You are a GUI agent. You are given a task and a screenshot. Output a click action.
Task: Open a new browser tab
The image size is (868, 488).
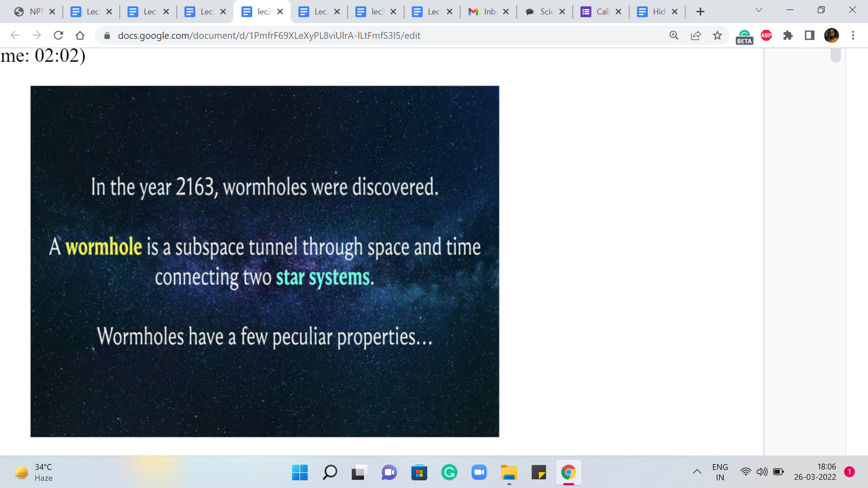pos(700,12)
